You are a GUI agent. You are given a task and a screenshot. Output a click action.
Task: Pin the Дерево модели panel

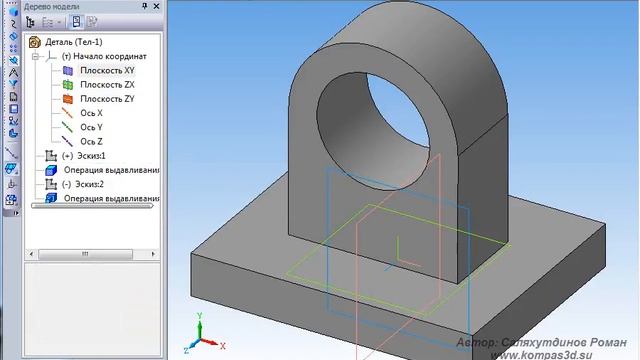click(x=144, y=6)
